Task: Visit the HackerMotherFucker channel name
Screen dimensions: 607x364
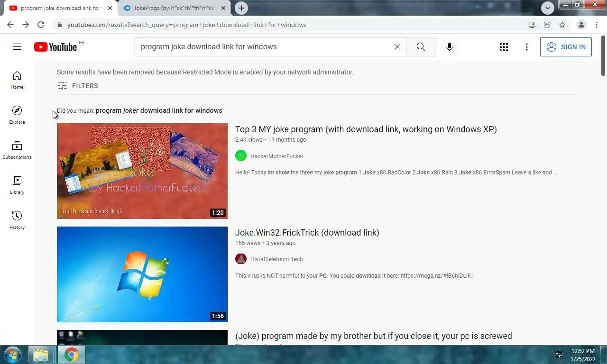Action: pyautogui.click(x=277, y=156)
